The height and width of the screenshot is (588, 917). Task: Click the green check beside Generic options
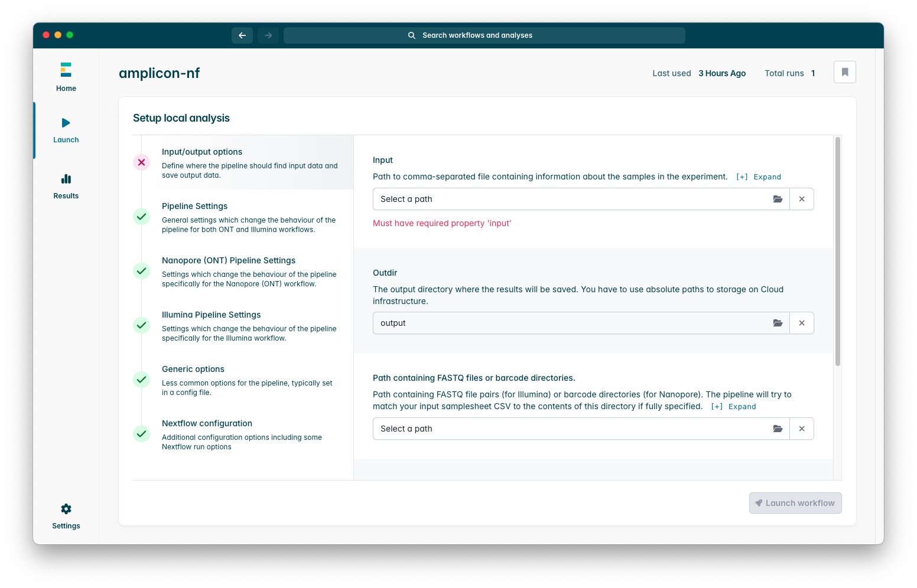tap(142, 380)
